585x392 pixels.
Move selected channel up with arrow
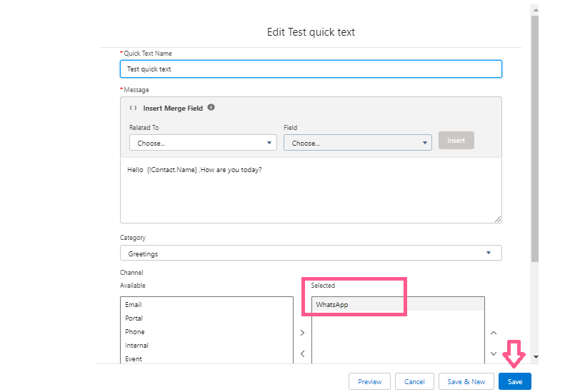pyautogui.click(x=493, y=333)
